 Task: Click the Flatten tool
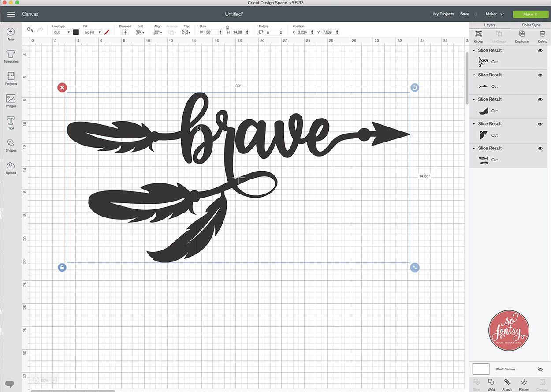(x=524, y=385)
